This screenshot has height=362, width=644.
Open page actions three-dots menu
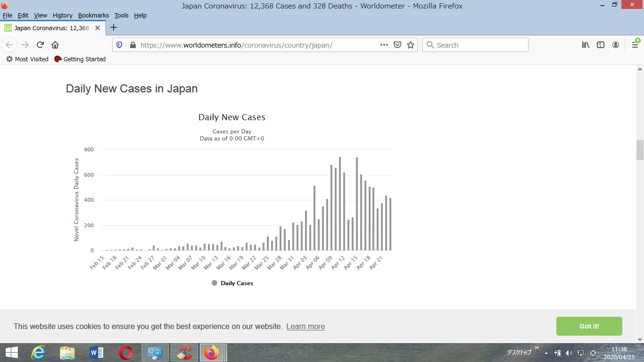point(384,45)
